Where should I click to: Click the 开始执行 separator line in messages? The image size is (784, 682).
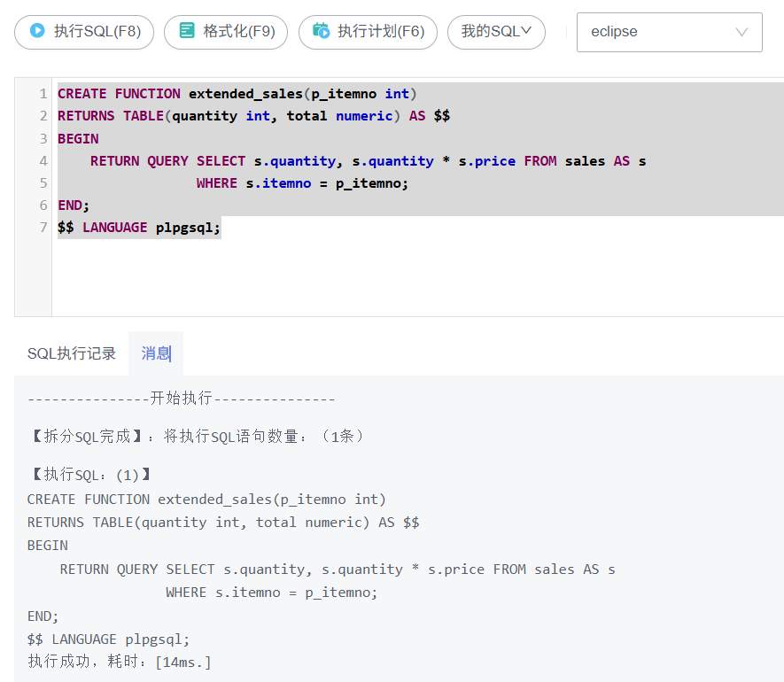182,399
